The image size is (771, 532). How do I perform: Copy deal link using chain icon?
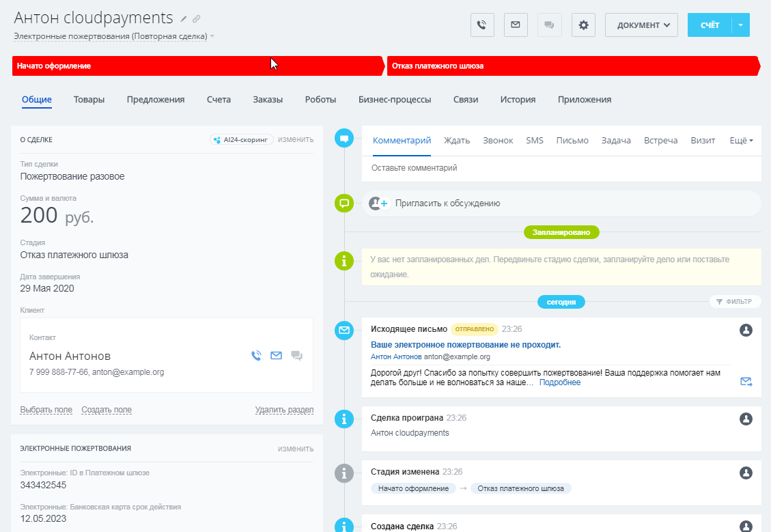(197, 19)
